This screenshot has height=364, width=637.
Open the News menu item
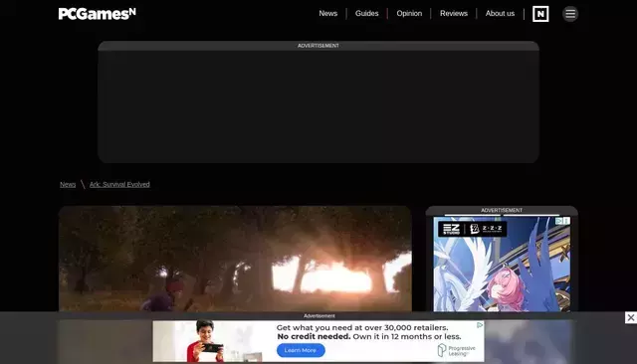coord(327,13)
